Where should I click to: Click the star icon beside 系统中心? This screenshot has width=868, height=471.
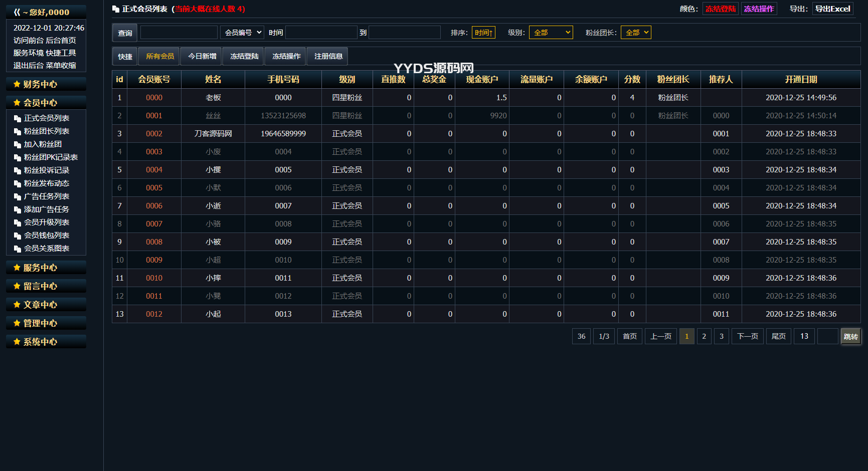click(x=17, y=342)
